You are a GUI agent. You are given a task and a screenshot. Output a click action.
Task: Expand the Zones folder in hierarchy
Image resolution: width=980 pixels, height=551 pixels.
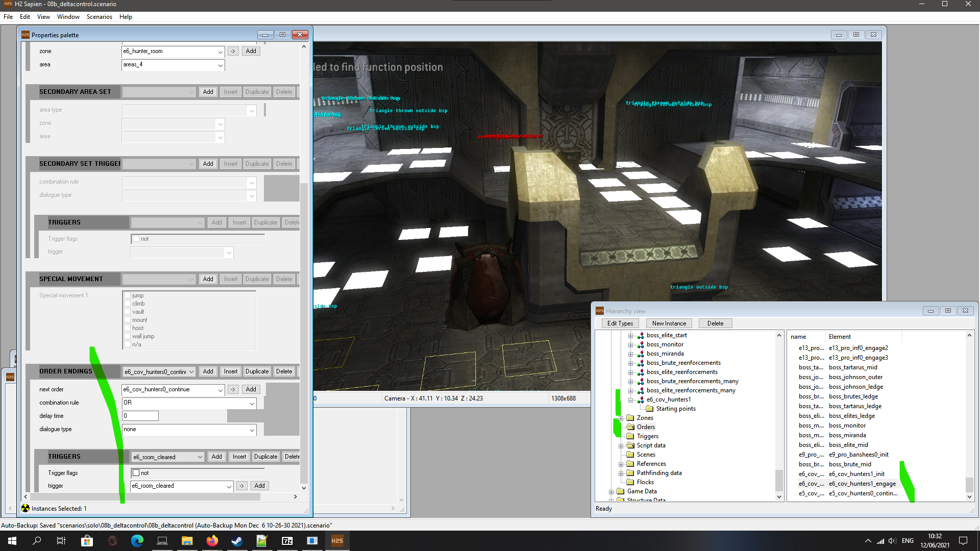pyautogui.click(x=621, y=418)
